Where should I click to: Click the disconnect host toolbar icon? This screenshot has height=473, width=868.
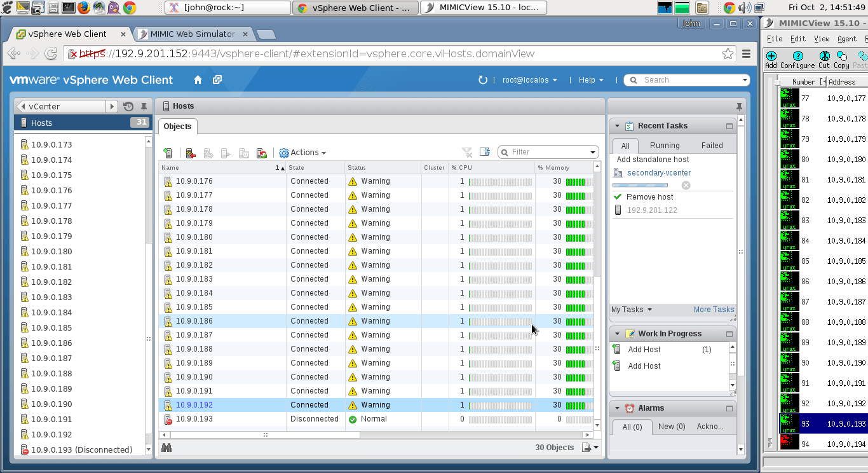[191, 153]
